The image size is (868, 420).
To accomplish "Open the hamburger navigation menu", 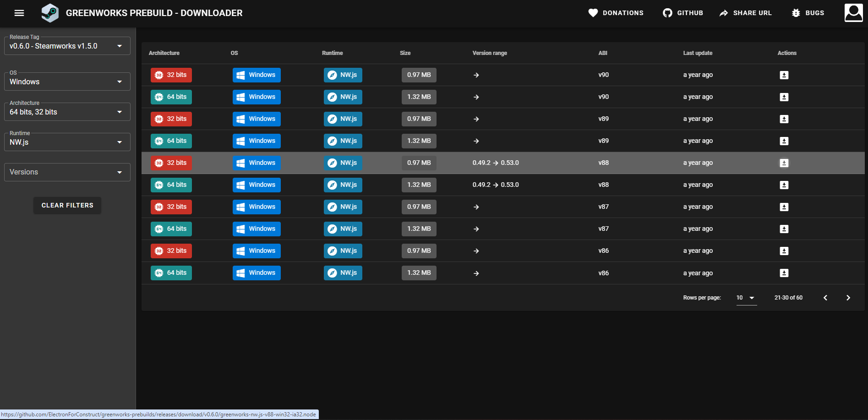I will coord(19,13).
